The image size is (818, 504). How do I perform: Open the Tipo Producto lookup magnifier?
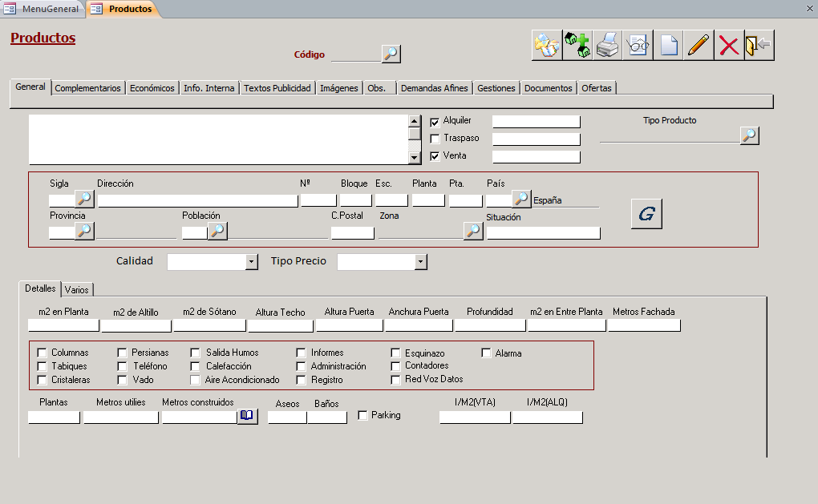tap(749, 135)
